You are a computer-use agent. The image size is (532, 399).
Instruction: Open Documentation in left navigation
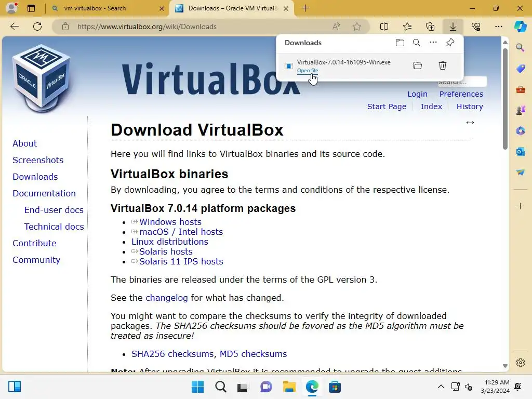[44, 193]
